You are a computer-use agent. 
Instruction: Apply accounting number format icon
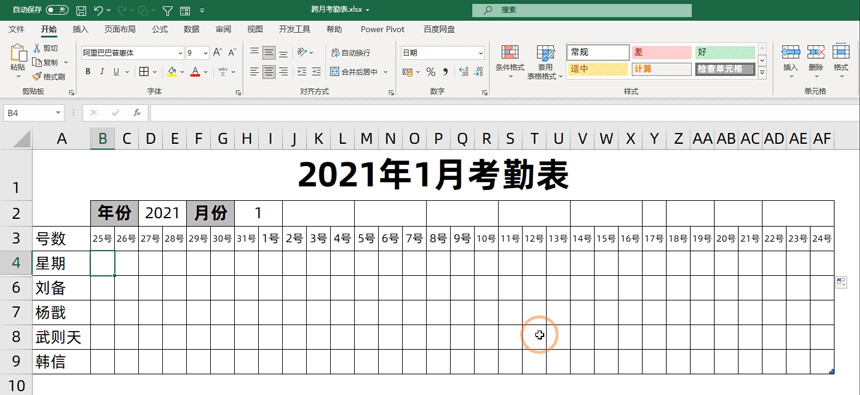(407, 71)
